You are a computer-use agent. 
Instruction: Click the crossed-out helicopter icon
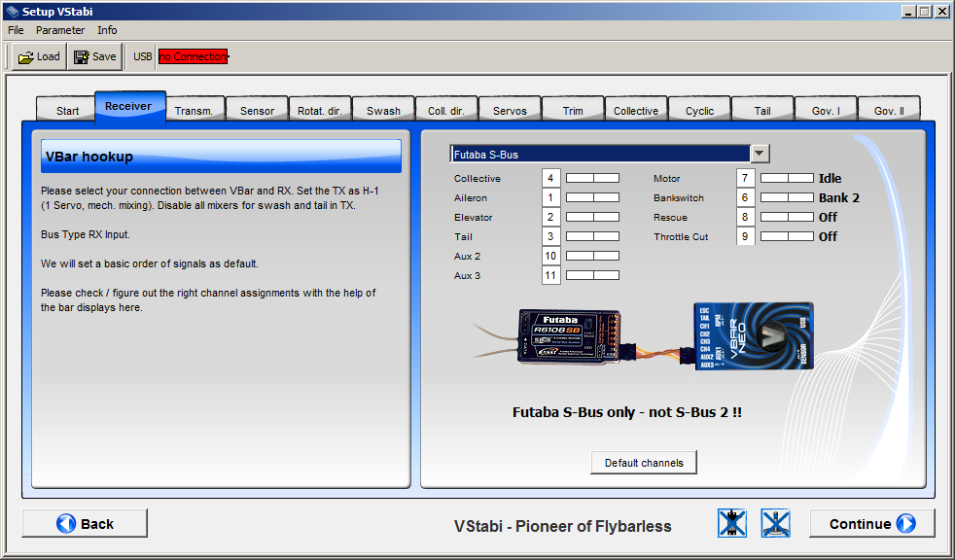tap(775, 523)
